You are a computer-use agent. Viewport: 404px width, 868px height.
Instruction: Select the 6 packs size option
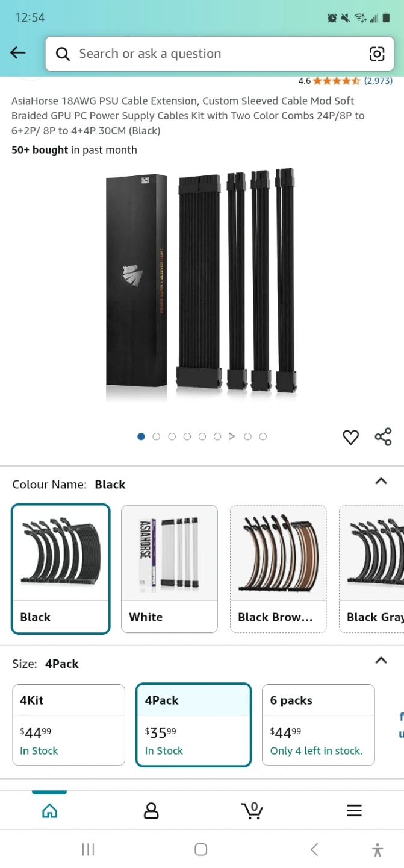pyautogui.click(x=318, y=725)
